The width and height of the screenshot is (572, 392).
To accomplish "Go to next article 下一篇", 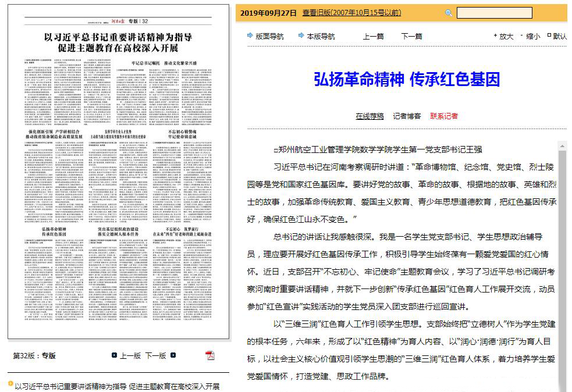I will (411, 36).
